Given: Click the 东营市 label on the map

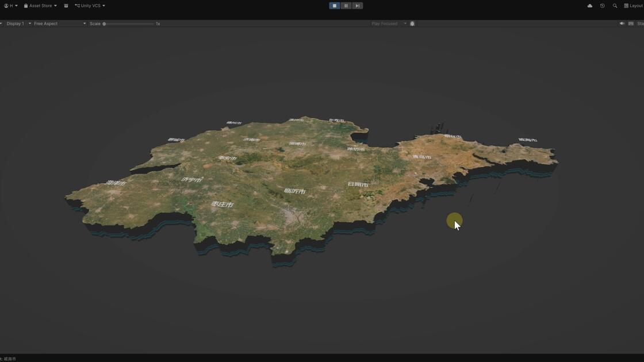Looking at the screenshot, I should click(x=336, y=120).
